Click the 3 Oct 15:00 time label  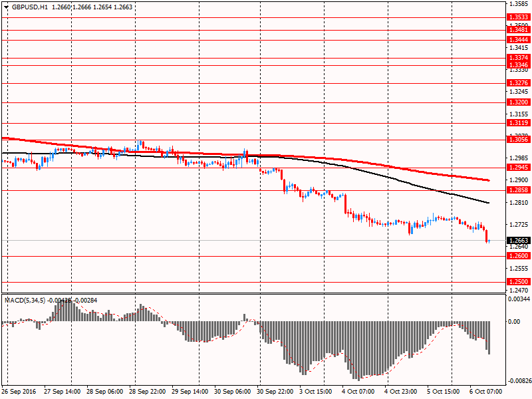click(316, 392)
